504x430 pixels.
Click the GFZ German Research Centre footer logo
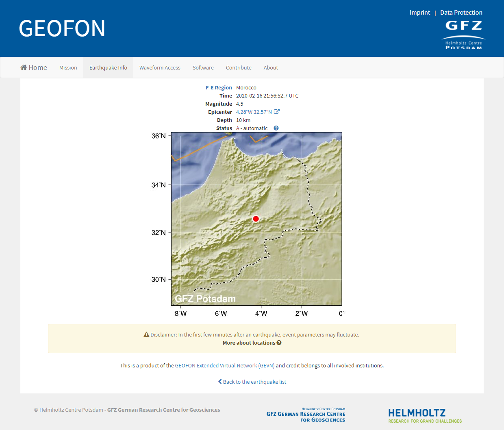coord(306,415)
